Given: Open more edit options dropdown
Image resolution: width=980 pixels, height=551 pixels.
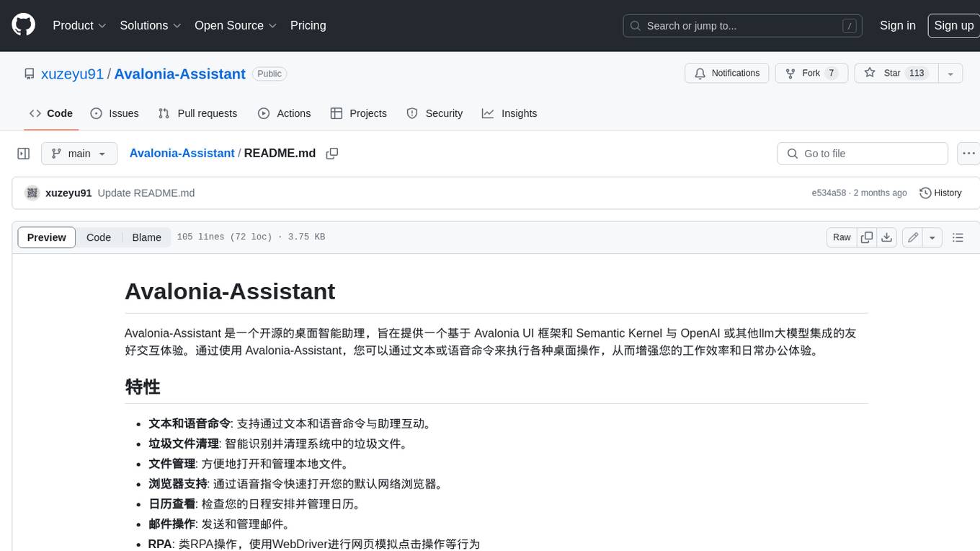Looking at the screenshot, I should click(932, 237).
